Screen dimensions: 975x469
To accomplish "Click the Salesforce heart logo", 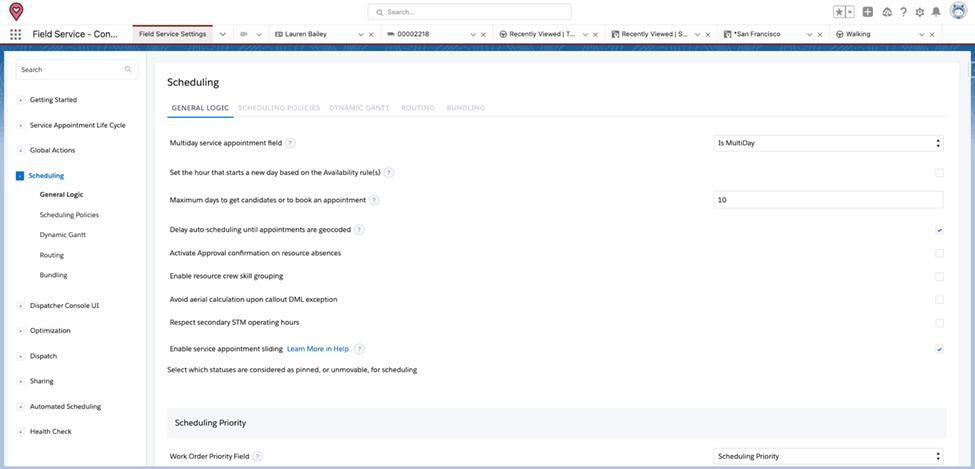I will tap(16, 11).
